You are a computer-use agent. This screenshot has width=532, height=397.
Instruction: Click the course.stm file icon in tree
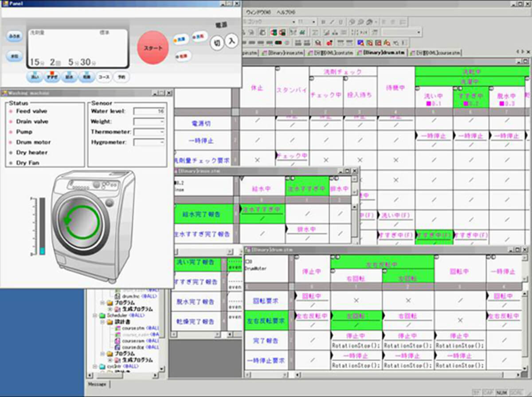coord(118,329)
